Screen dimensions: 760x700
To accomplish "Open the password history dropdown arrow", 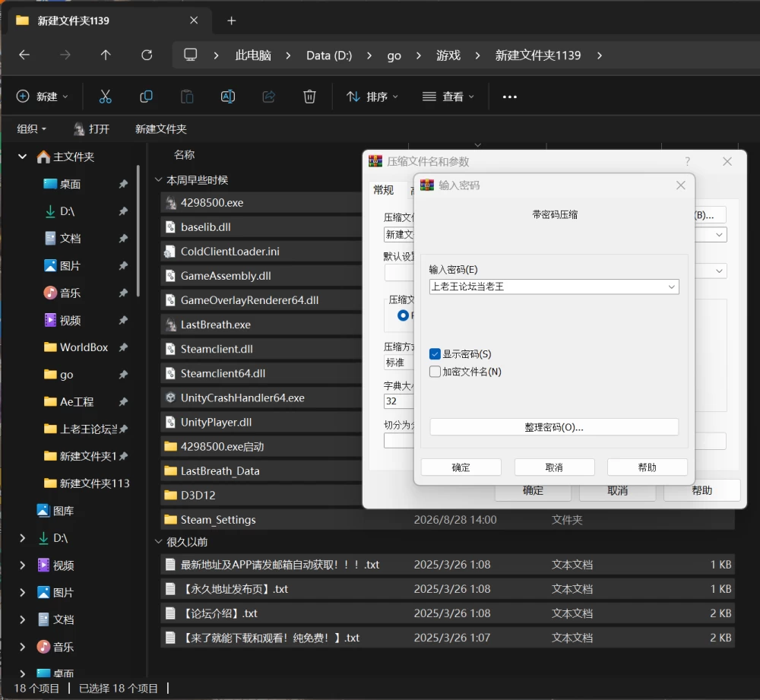I will 671,287.
